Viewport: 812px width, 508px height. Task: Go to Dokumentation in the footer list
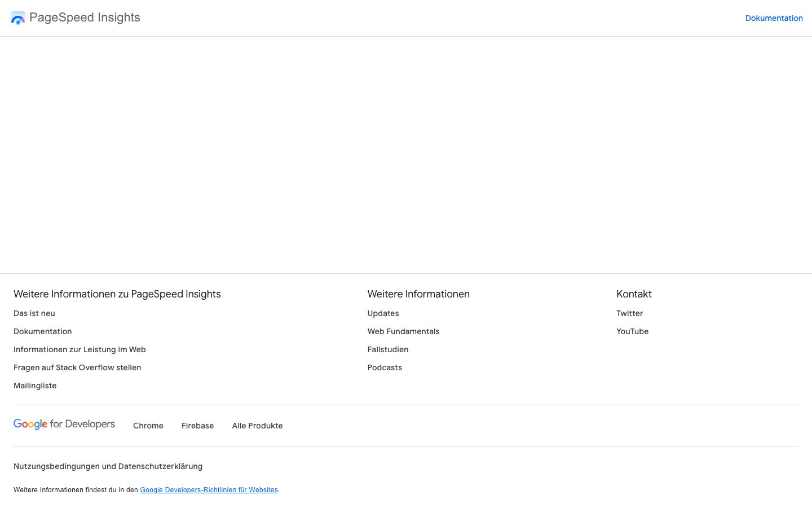click(x=43, y=331)
